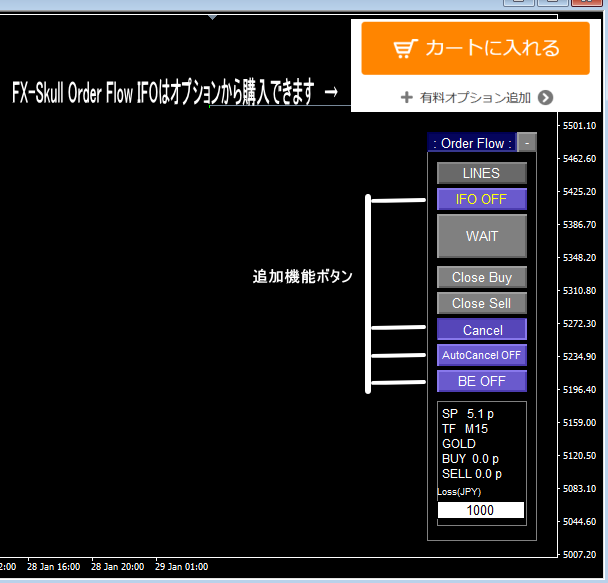
Task: Click the chart shift triangle marker
Action: click(211, 17)
